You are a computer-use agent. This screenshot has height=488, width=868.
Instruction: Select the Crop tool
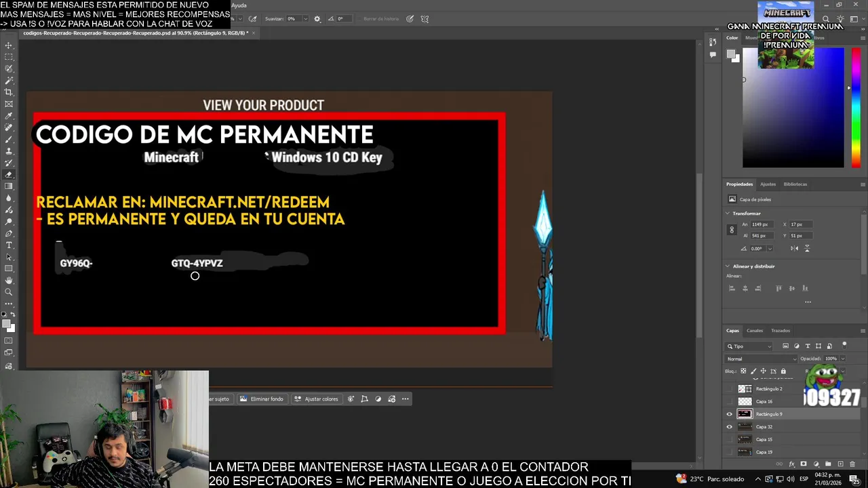tap(9, 92)
